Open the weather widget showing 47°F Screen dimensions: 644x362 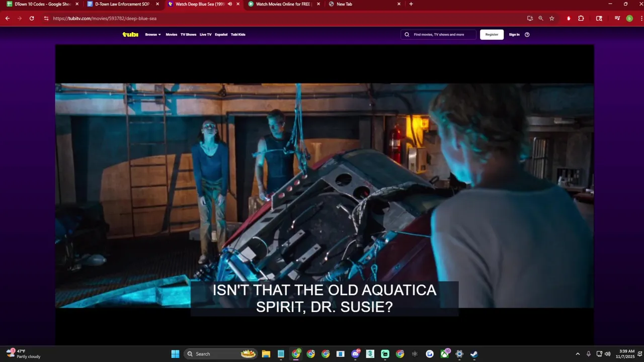(24, 354)
